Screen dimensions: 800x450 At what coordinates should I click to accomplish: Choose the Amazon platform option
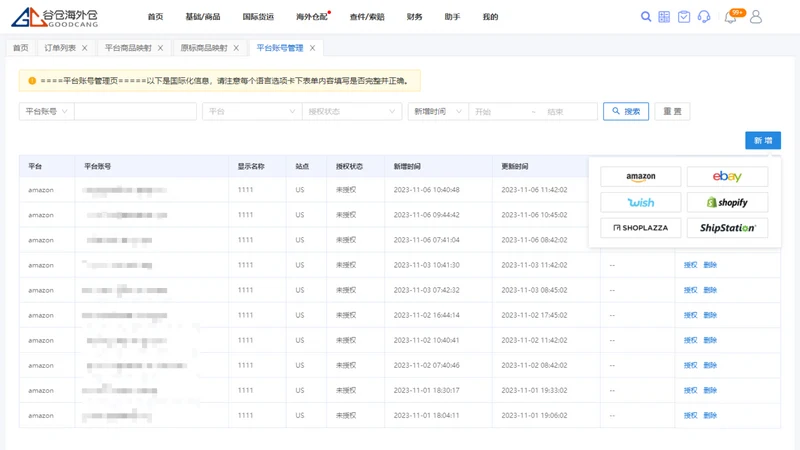[640, 177]
